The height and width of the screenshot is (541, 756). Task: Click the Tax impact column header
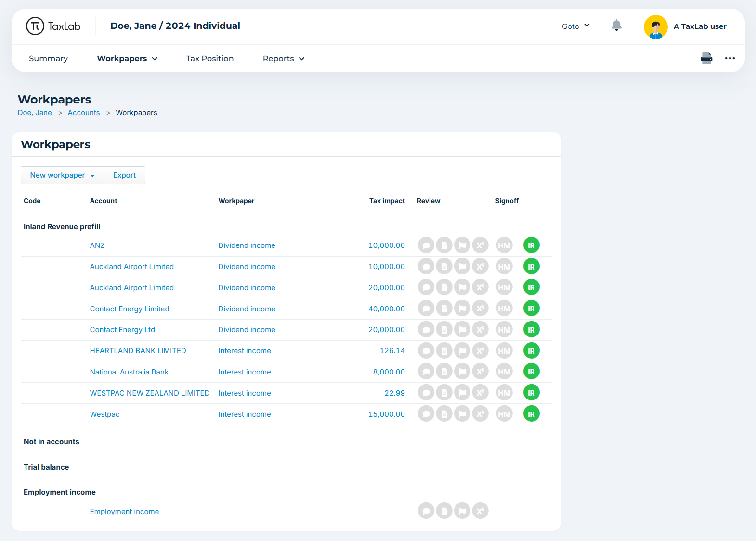pyautogui.click(x=387, y=201)
